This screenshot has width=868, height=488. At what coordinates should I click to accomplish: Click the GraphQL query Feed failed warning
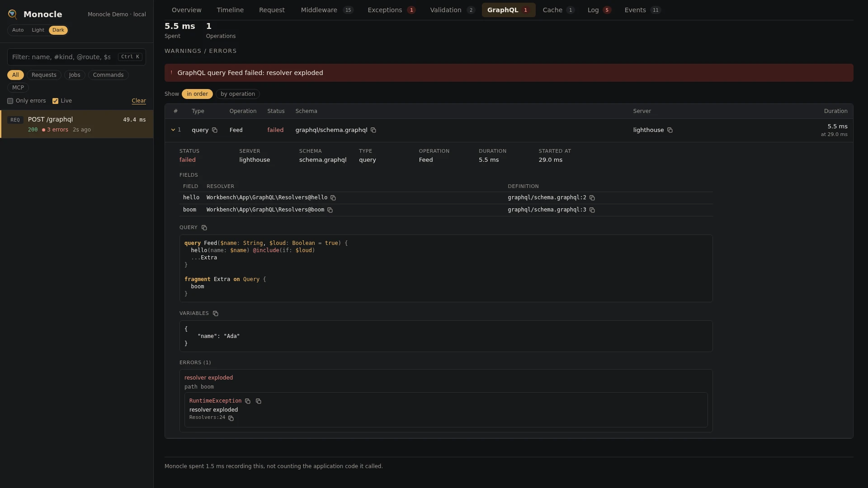(x=509, y=73)
